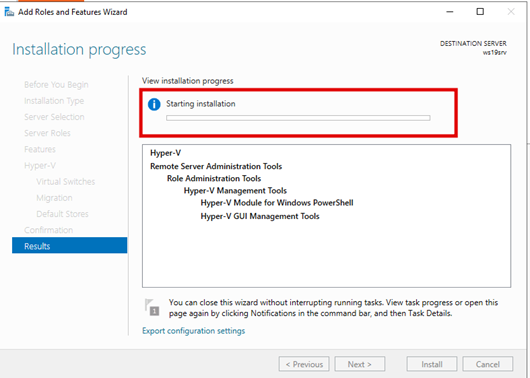Click the blue information icon beside Starting installation

[x=154, y=104]
